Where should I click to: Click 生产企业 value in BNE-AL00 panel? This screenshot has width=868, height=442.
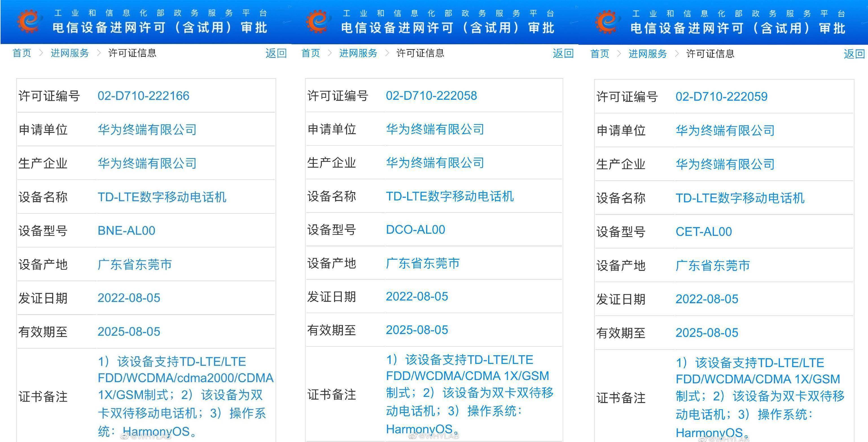tap(147, 163)
